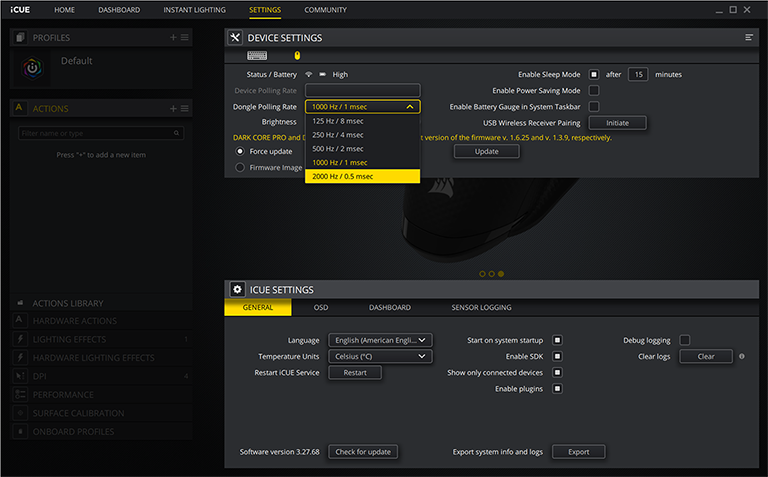This screenshot has width=768, height=477.
Task: Toggle Show only connected devices checkbox
Action: 557,372
